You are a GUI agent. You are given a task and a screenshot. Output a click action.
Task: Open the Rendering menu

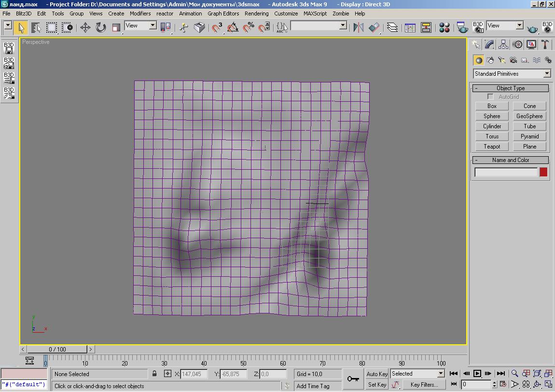click(256, 14)
